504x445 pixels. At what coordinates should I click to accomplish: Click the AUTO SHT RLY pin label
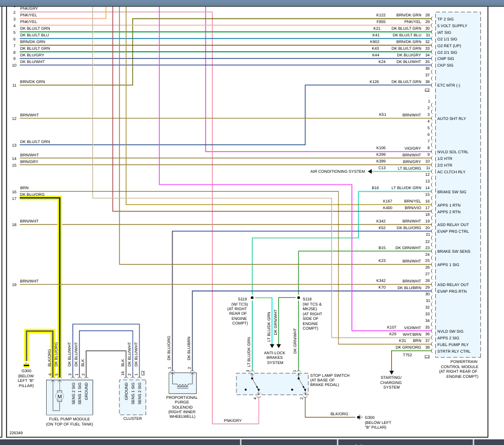point(452,119)
